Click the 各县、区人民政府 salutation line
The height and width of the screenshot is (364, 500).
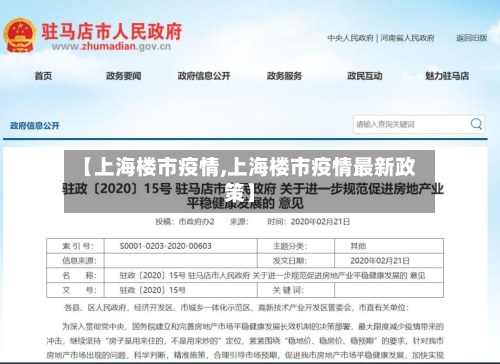(x=236, y=307)
